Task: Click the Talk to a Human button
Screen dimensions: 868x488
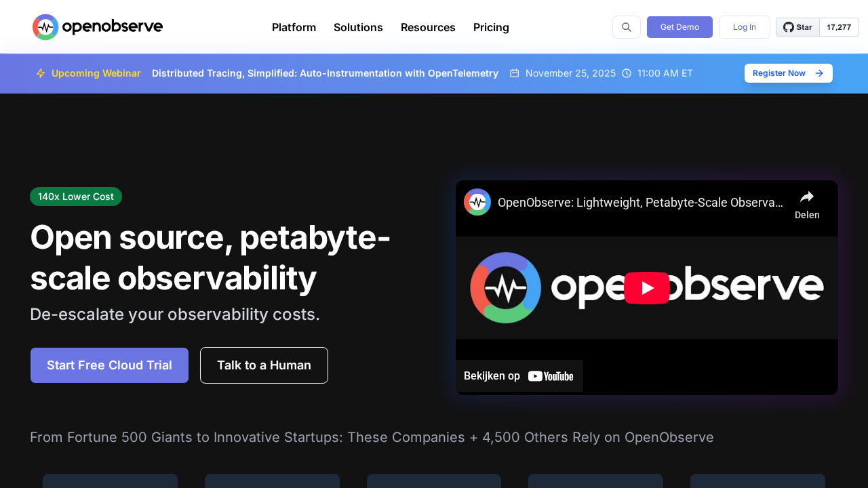Action: click(264, 365)
